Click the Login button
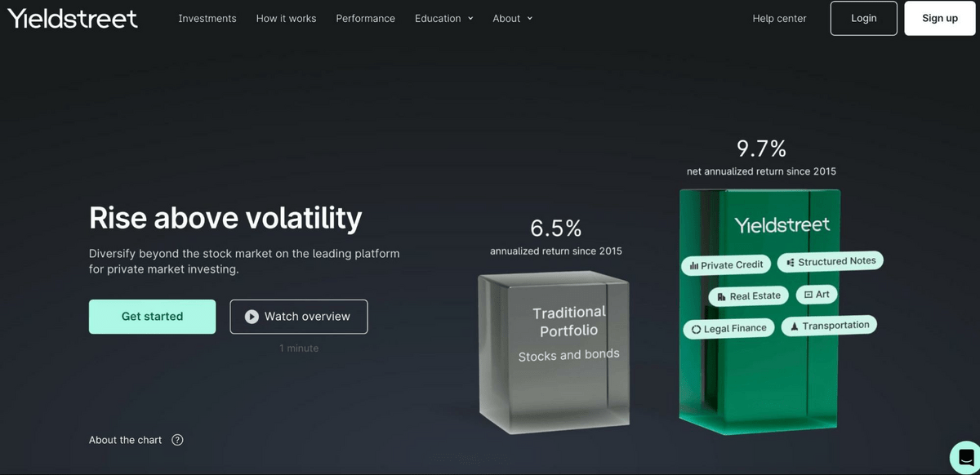The image size is (980, 475). (x=863, y=18)
